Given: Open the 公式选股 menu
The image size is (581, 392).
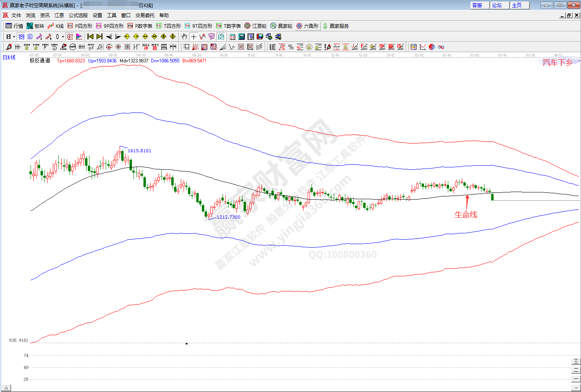Looking at the screenshot, I should [x=78, y=15].
